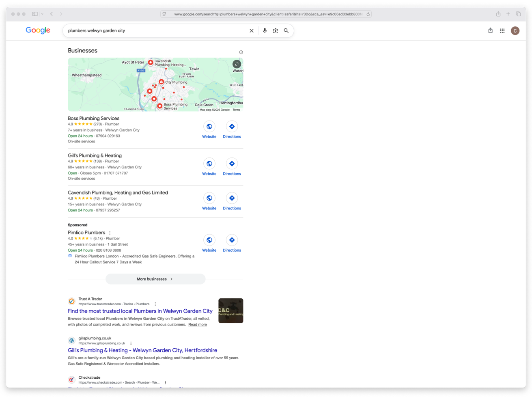Open Pimlico Plumbers website icon
The image size is (532, 399).
[x=209, y=240]
